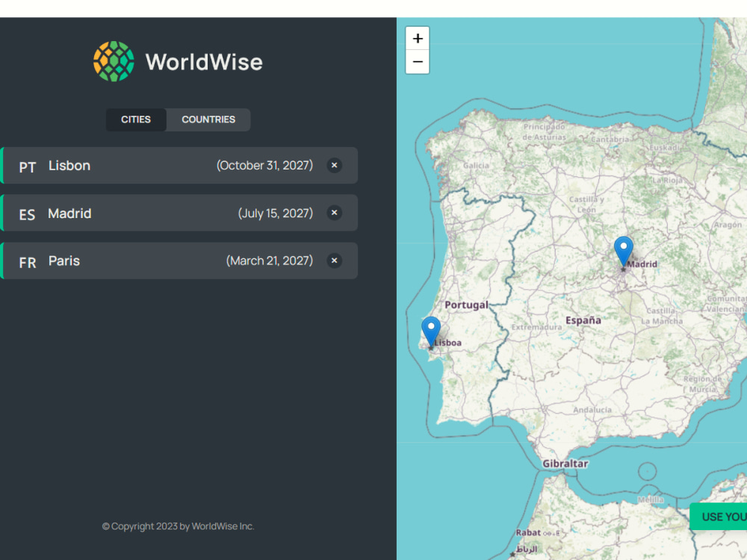This screenshot has height=560, width=747.
Task: Remove Paris with its × button
Action: (x=335, y=261)
